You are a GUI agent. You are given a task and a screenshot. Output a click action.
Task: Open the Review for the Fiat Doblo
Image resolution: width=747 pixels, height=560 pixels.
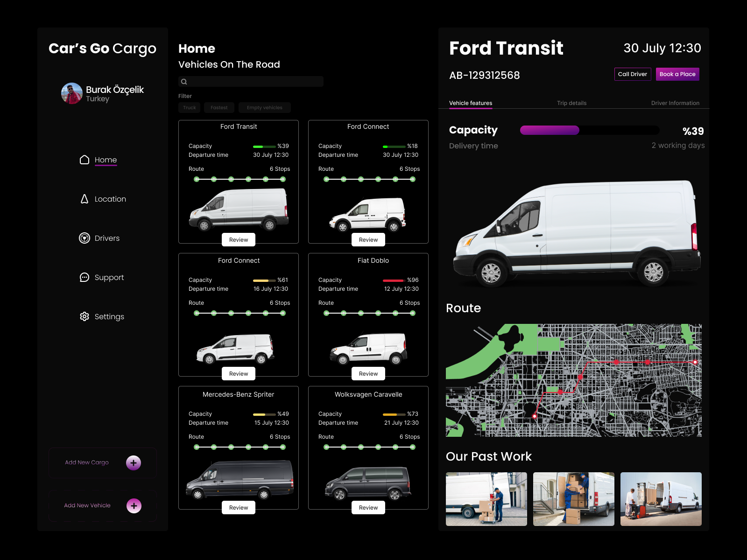[x=368, y=373]
